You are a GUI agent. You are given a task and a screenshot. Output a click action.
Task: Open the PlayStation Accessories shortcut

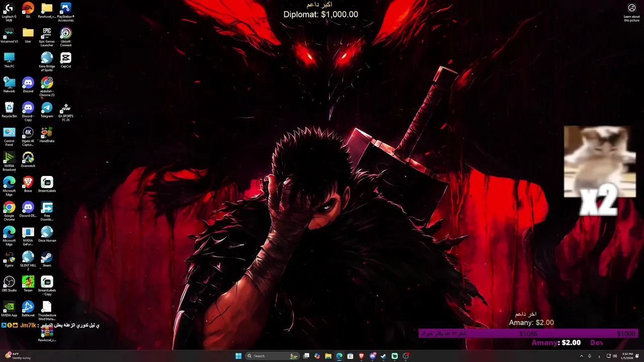65,12
